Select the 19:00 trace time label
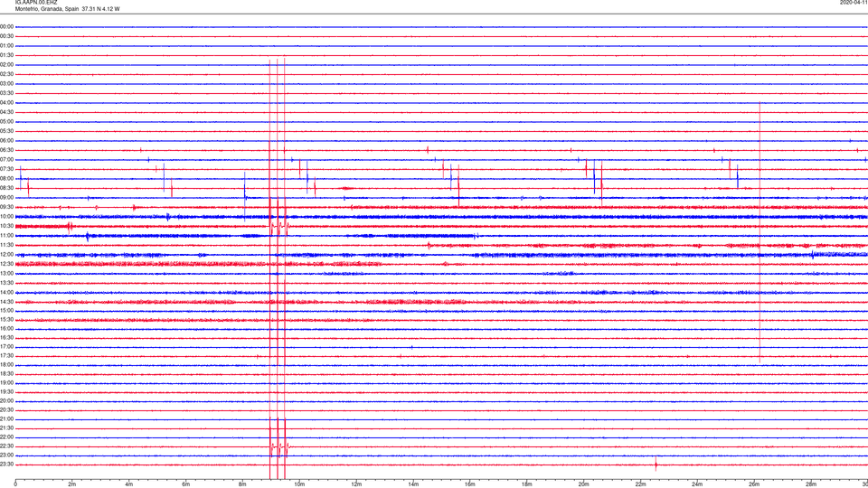This screenshot has height=488, width=868. pyautogui.click(x=6, y=383)
